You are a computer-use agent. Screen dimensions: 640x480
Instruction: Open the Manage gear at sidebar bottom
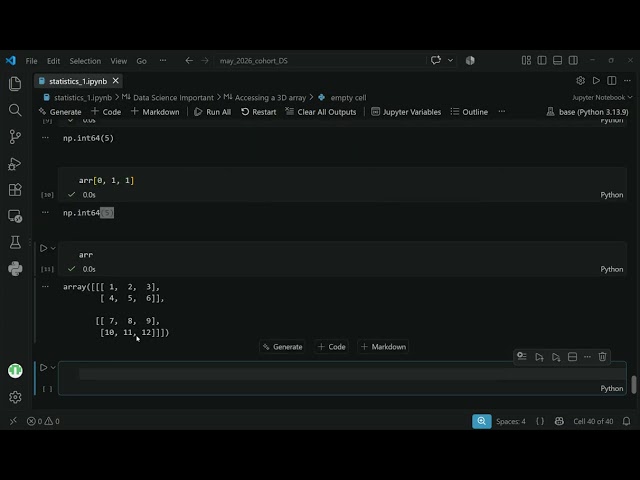click(15, 397)
